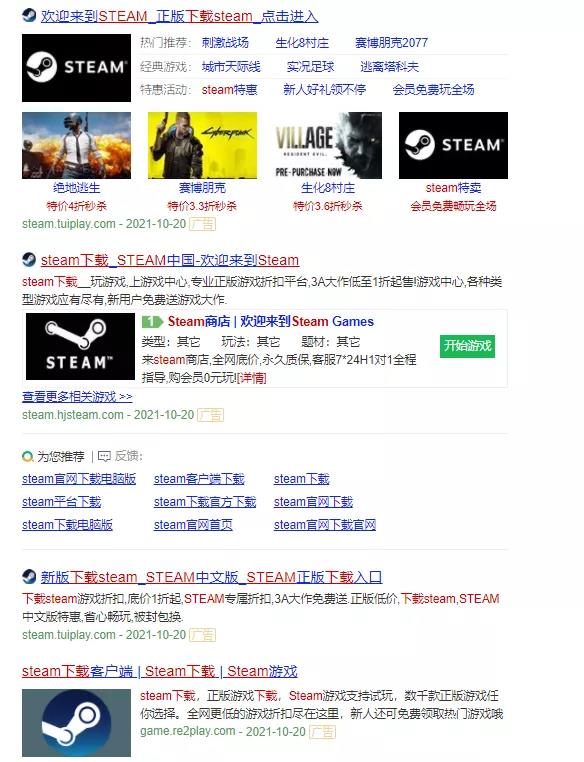This screenshot has height=762, width=584.
Task: Click the 特价4折秒杀 text
Action: [76, 206]
